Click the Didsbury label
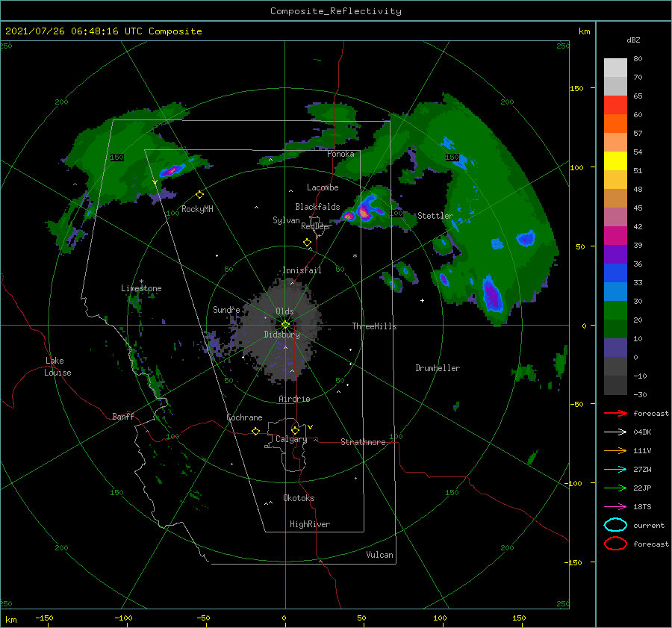Screen dimensions: 672x628 click(x=282, y=335)
